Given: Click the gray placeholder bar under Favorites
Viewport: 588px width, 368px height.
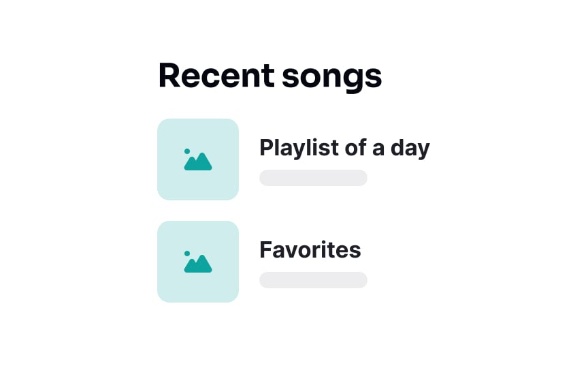Looking at the screenshot, I should coord(313,280).
